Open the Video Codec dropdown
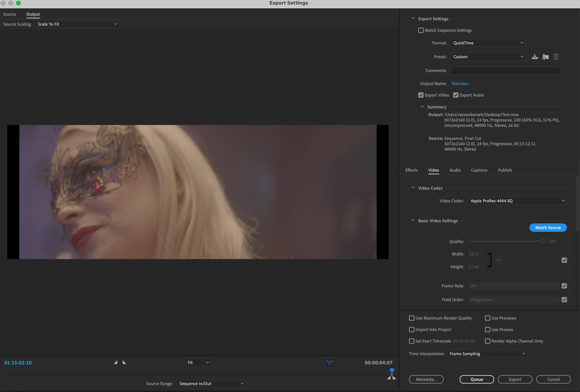The width and height of the screenshot is (580, 392). pyautogui.click(x=517, y=200)
